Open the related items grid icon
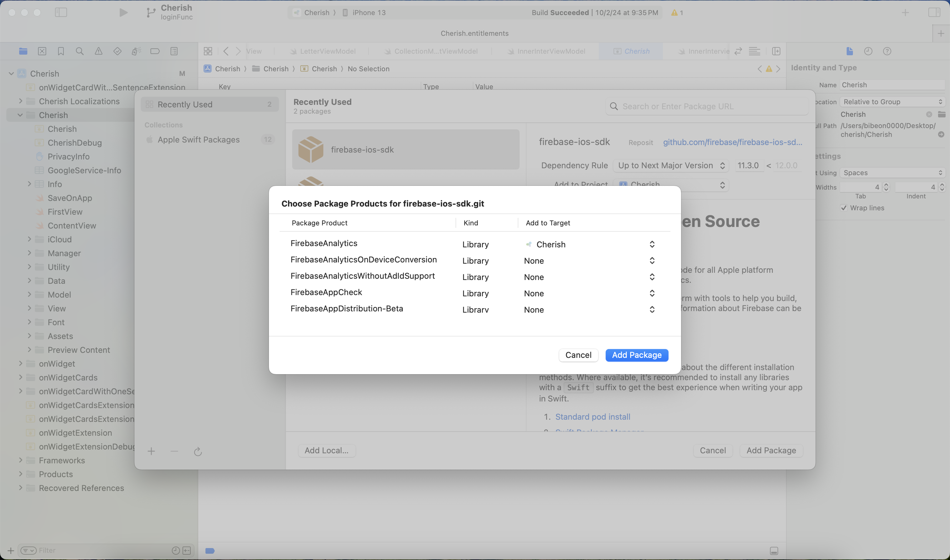This screenshot has width=950, height=560. (208, 51)
